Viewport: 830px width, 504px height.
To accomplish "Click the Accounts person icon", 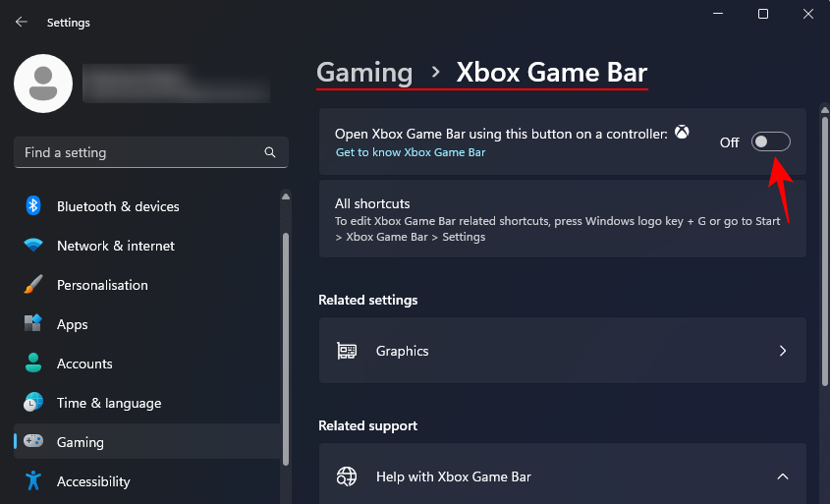I will [x=32, y=364].
